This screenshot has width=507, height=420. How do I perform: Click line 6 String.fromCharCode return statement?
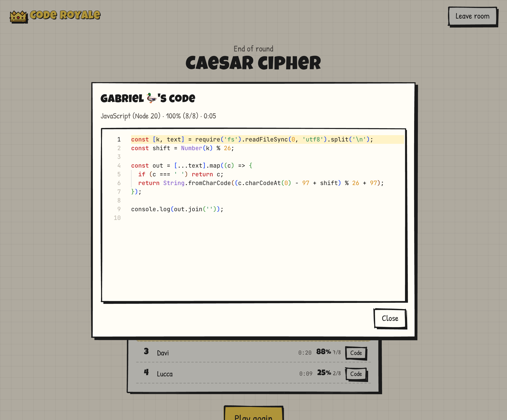click(261, 183)
